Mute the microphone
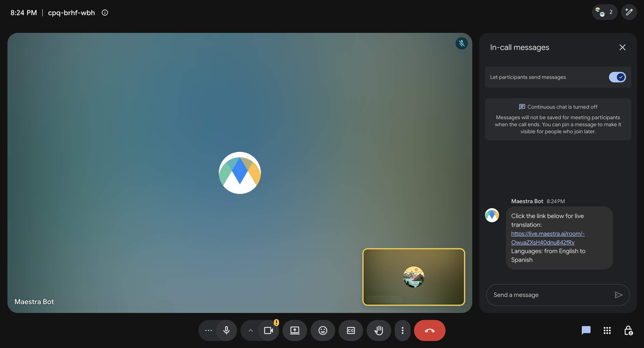Image resolution: width=644 pixels, height=348 pixels. [226, 330]
